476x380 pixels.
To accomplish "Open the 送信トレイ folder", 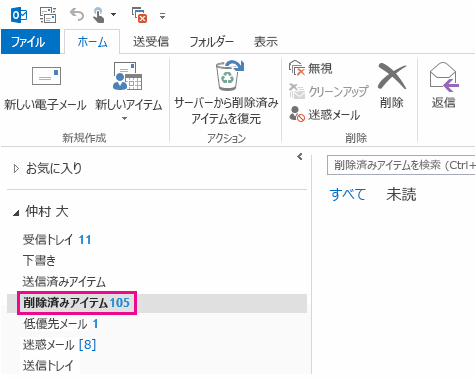I will click(x=48, y=366).
